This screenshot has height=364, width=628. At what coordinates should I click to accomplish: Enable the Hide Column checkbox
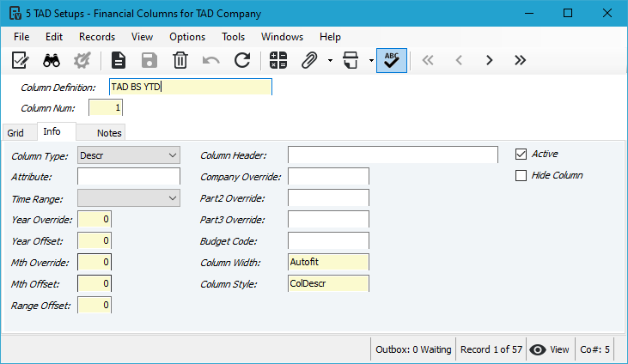(x=521, y=175)
